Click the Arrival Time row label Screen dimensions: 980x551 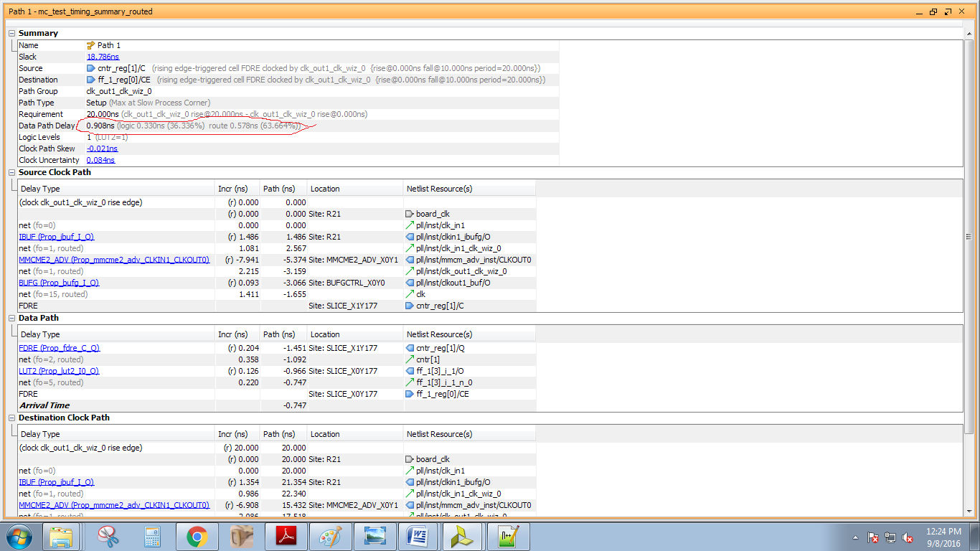pos(44,405)
